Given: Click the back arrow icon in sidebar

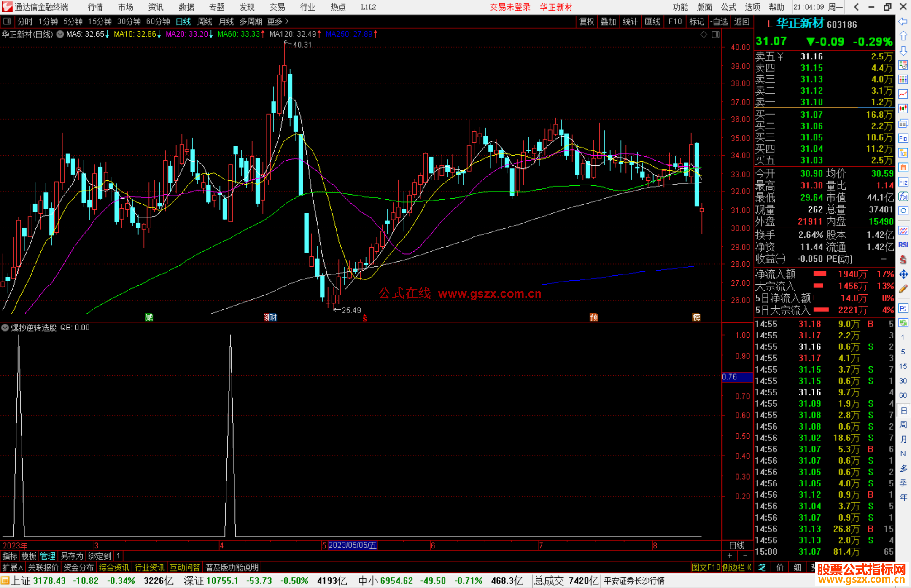Looking at the screenshot, I should click(903, 21).
